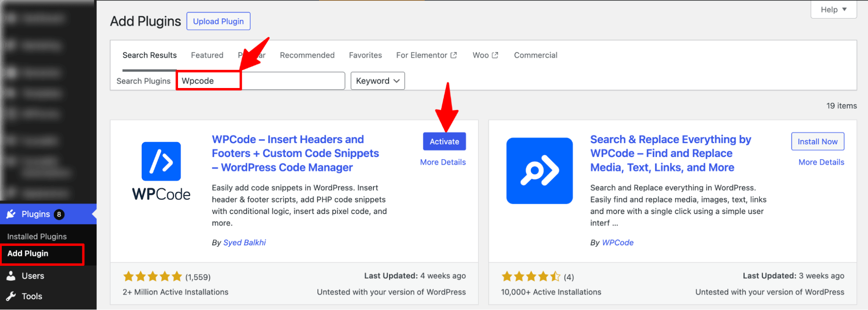The width and height of the screenshot is (868, 310).
Task: Focus the Search Plugins input field
Action: pos(261,81)
